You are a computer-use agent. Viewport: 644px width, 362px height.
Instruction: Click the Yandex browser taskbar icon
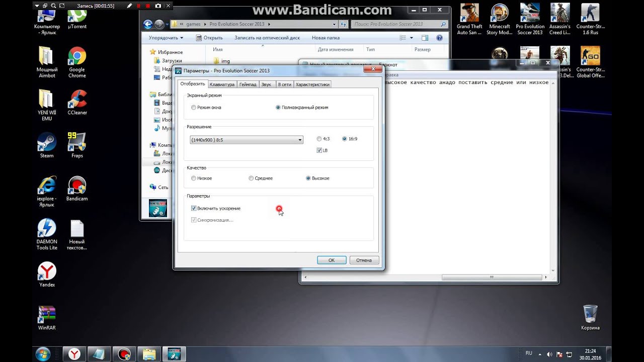(74, 354)
